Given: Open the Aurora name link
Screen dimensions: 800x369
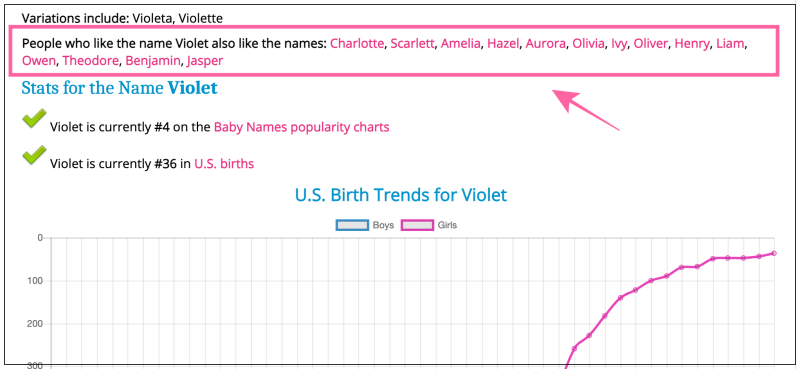Looking at the screenshot, I should [545, 44].
